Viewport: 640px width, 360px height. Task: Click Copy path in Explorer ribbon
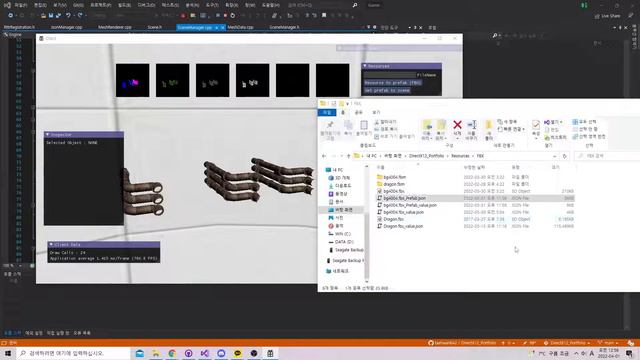[385, 129]
